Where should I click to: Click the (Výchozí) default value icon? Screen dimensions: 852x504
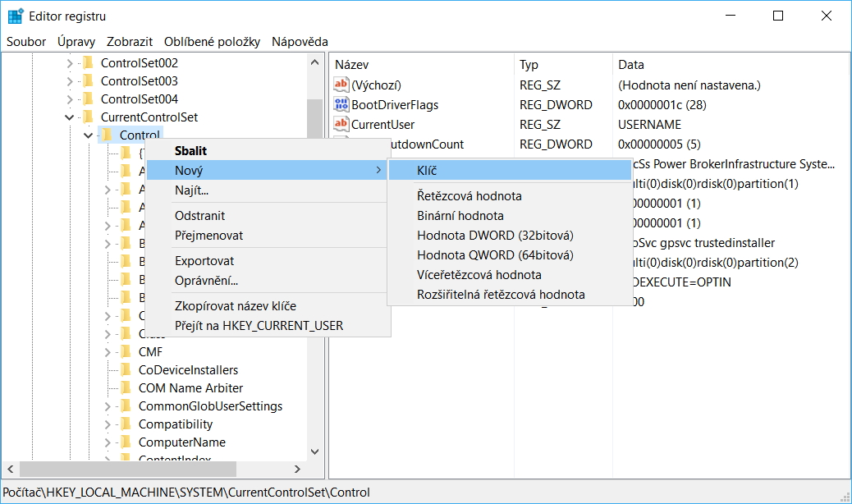(341, 85)
